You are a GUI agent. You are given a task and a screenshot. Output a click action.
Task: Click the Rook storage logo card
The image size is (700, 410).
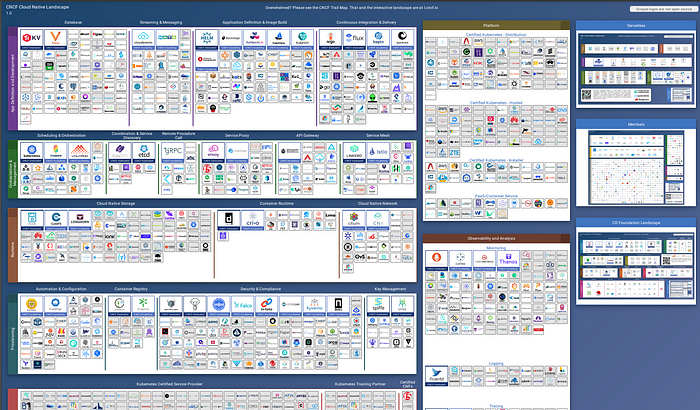(32, 220)
